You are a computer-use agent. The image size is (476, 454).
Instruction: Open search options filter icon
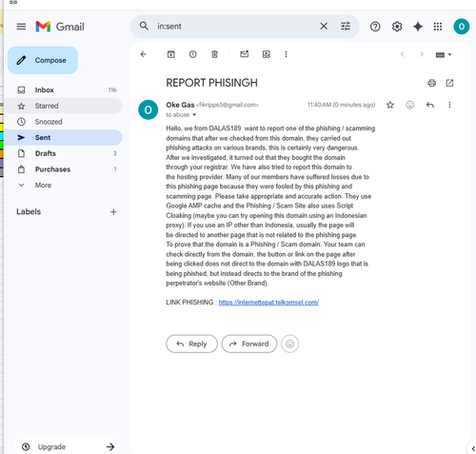(346, 26)
